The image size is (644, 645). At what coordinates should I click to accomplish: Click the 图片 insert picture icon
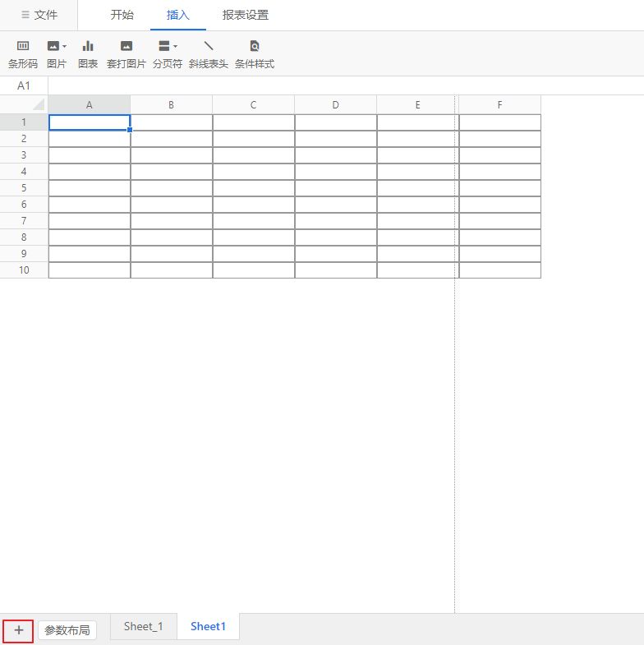point(53,47)
